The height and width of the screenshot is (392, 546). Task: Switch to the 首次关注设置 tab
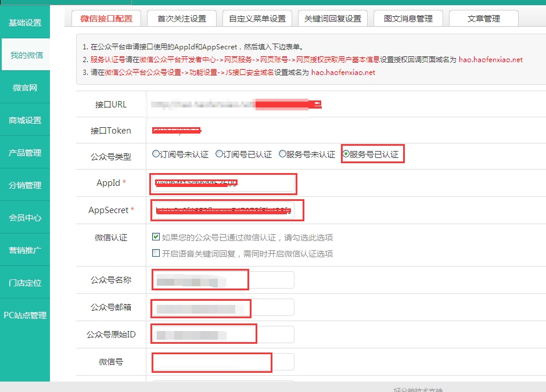(x=181, y=19)
